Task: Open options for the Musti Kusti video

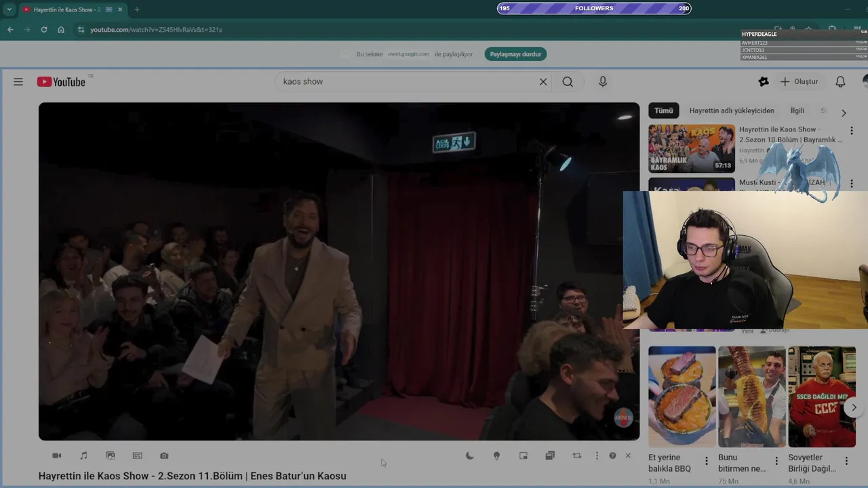Action: [x=852, y=183]
